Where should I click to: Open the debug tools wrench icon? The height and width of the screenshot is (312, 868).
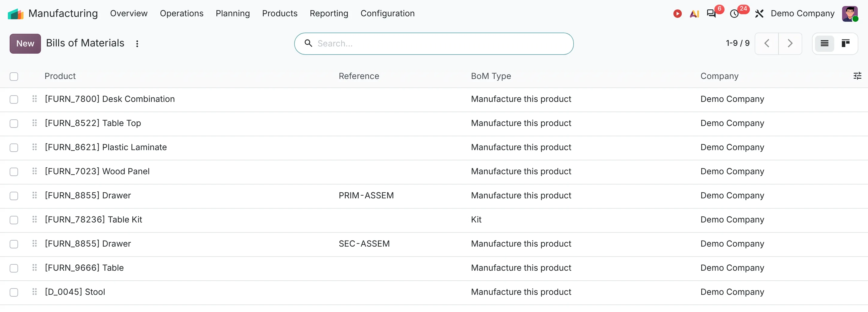point(759,14)
